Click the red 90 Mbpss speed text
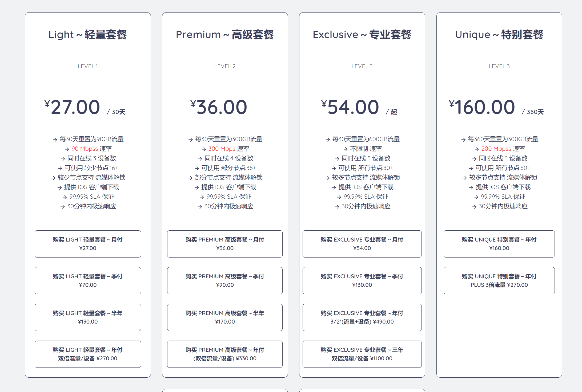This screenshot has height=392, width=582. pos(85,149)
